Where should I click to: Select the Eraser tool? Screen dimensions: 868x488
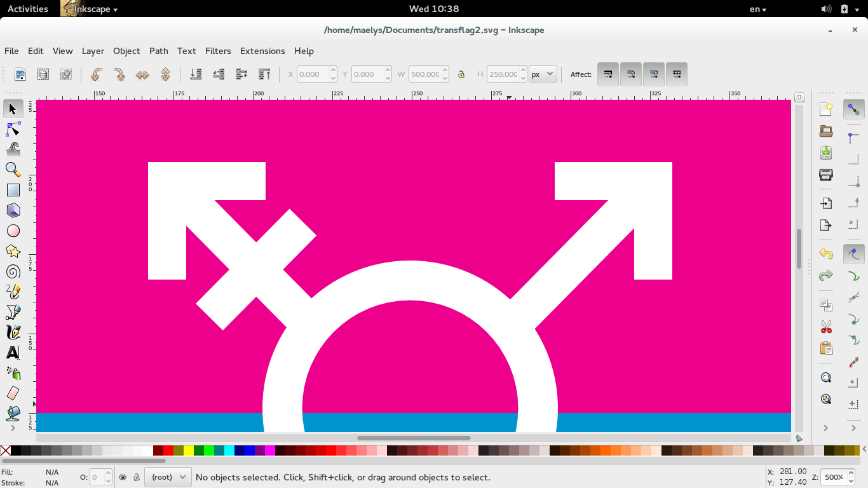pos(13,393)
